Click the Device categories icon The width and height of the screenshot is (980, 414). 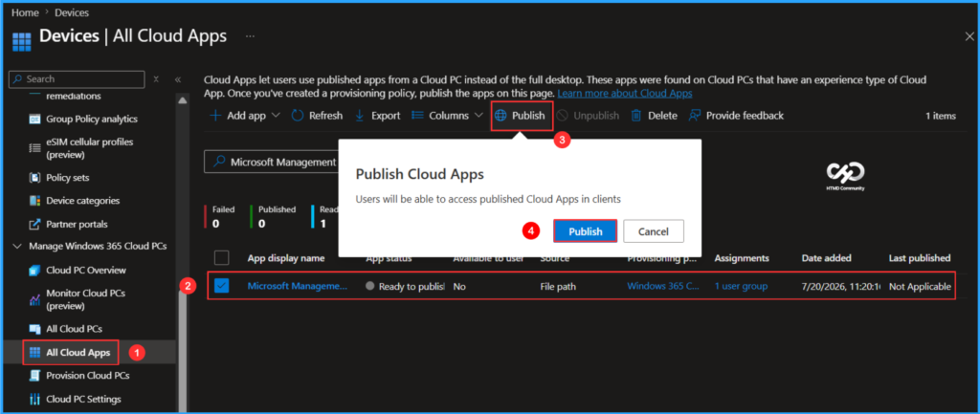coord(35,201)
